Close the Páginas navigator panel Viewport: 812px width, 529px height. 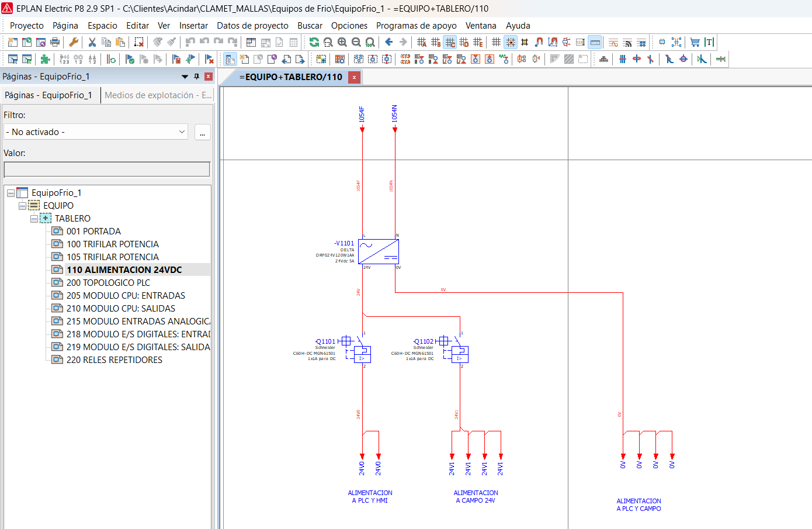208,77
